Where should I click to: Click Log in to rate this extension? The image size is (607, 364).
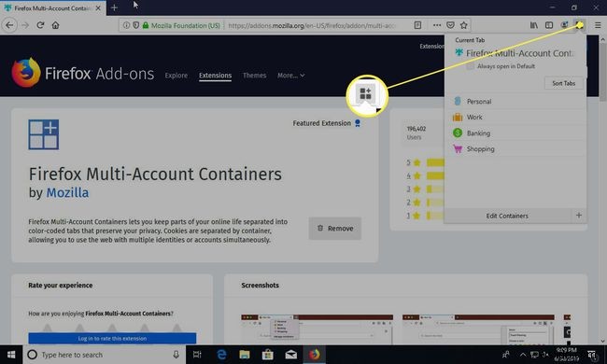tap(112, 339)
